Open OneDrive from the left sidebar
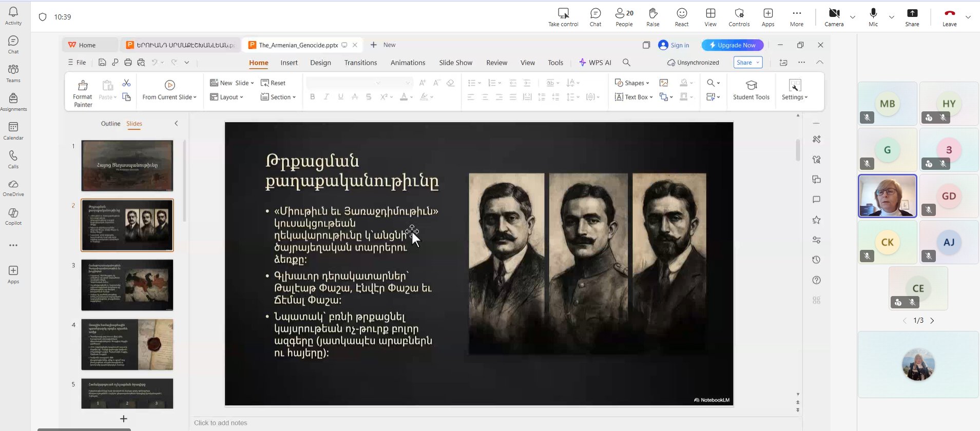This screenshot has width=980, height=431. coord(13,187)
